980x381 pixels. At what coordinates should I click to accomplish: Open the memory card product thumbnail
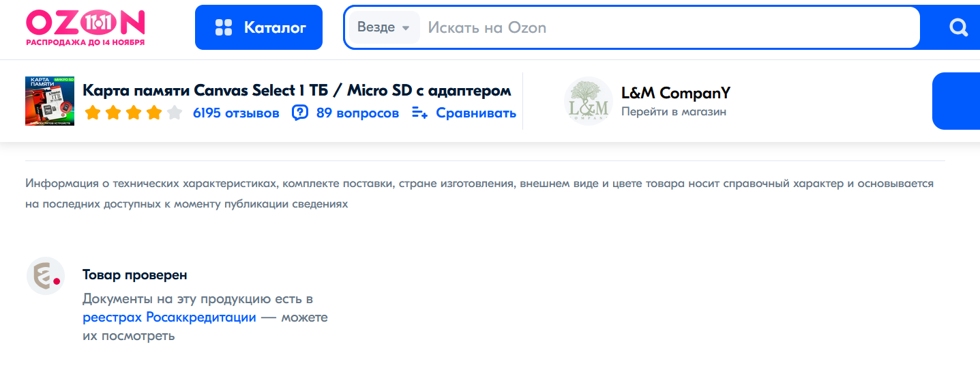(x=49, y=101)
